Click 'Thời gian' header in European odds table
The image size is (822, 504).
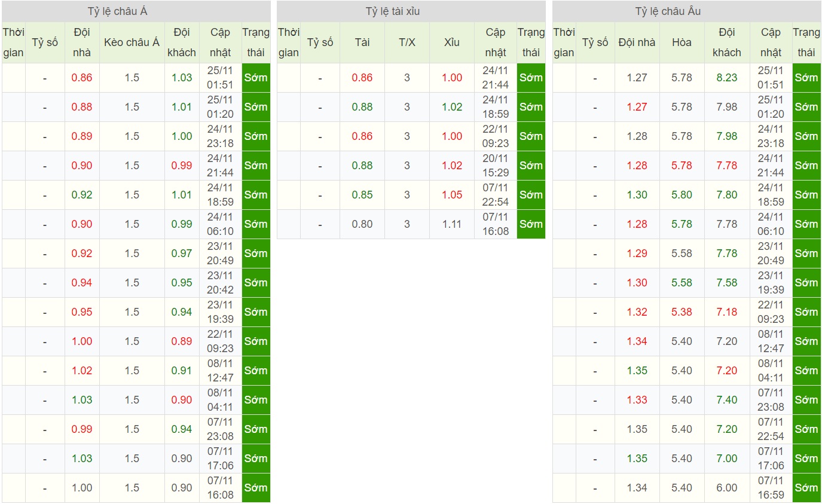coord(564,42)
